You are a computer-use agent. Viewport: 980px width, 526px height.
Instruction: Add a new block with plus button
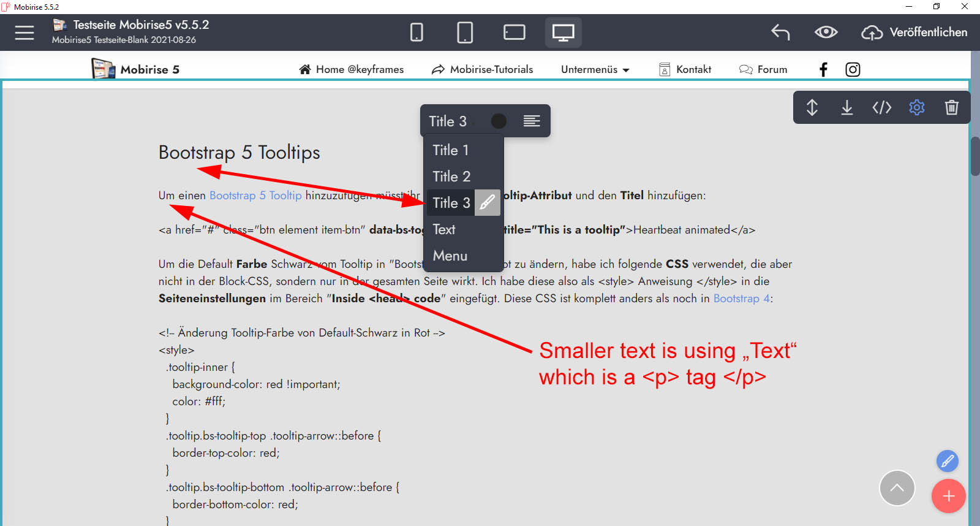click(x=949, y=496)
